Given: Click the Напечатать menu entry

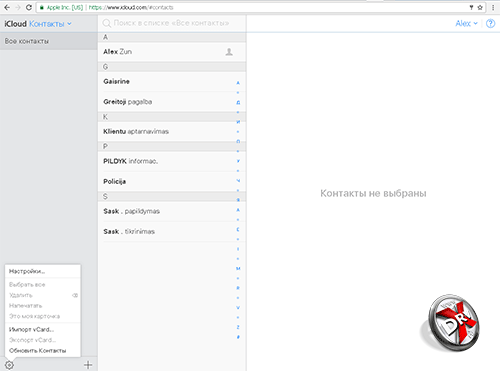Looking at the screenshot, I should 43,306.
